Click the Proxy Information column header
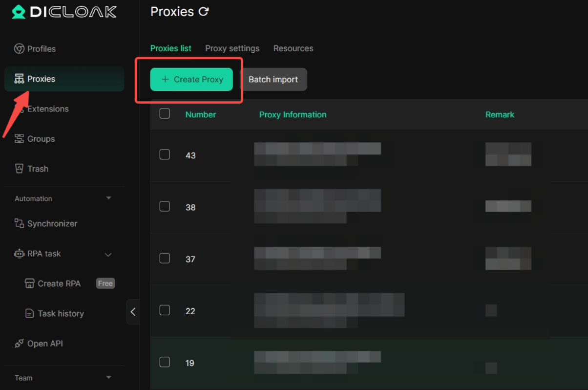This screenshot has width=588, height=390. (x=293, y=114)
